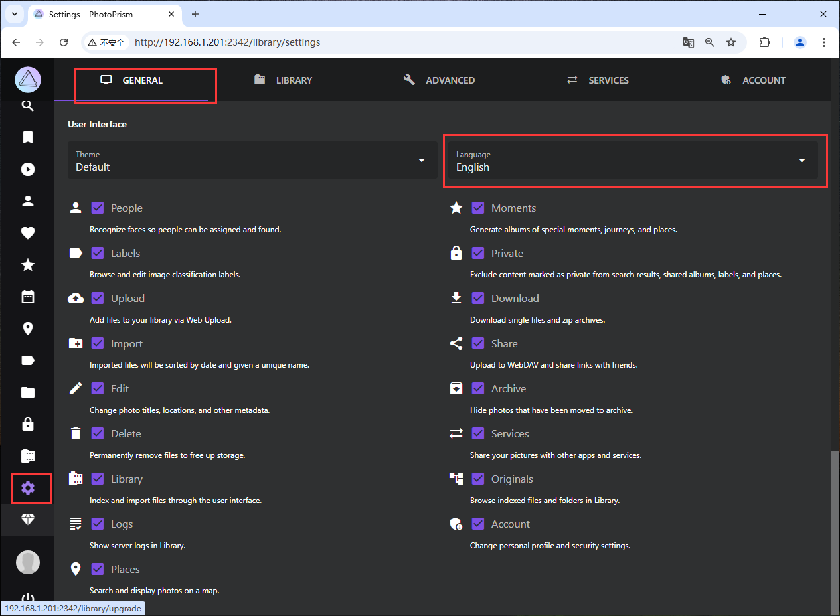The image size is (840, 616).
Task: Click the sidebar diamond upgrade icon
Action: [x=27, y=520]
